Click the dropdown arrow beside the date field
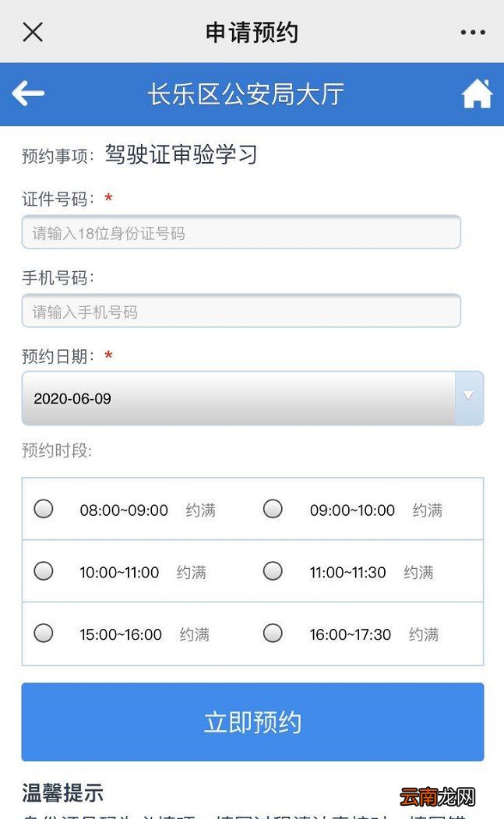 click(x=468, y=397)
